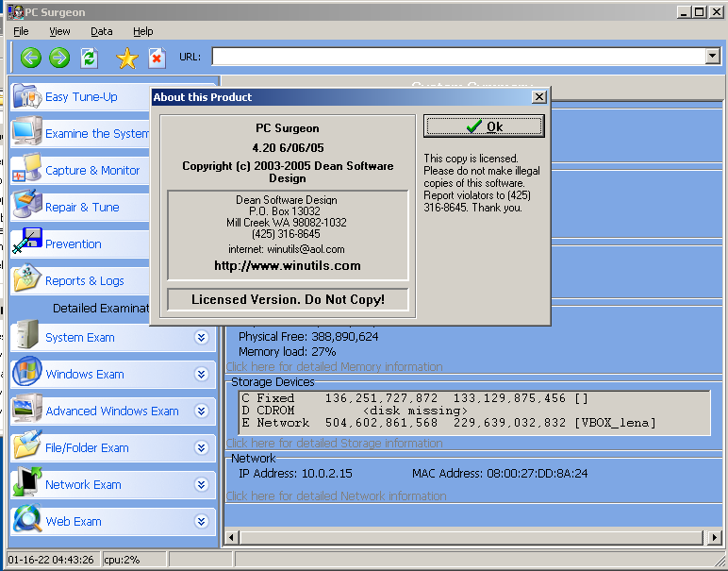Click the System Exam tower icon

[x=27, y=334]
